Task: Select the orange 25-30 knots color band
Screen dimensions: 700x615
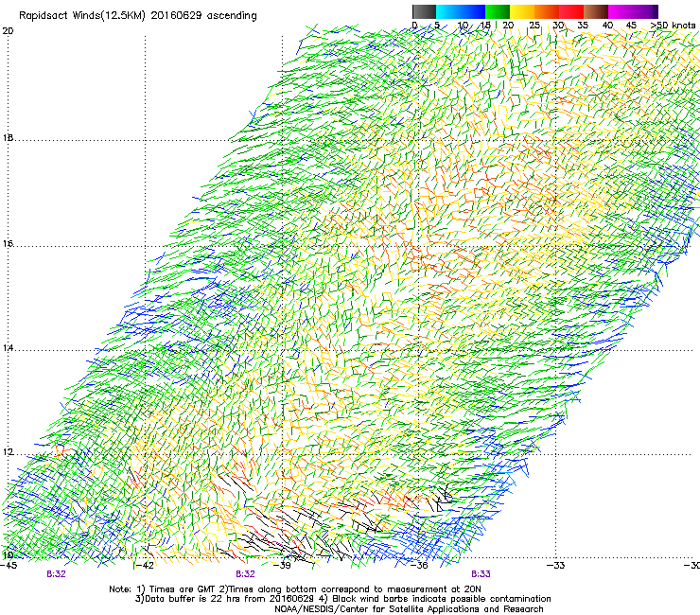Action: (x=547, y=11)
